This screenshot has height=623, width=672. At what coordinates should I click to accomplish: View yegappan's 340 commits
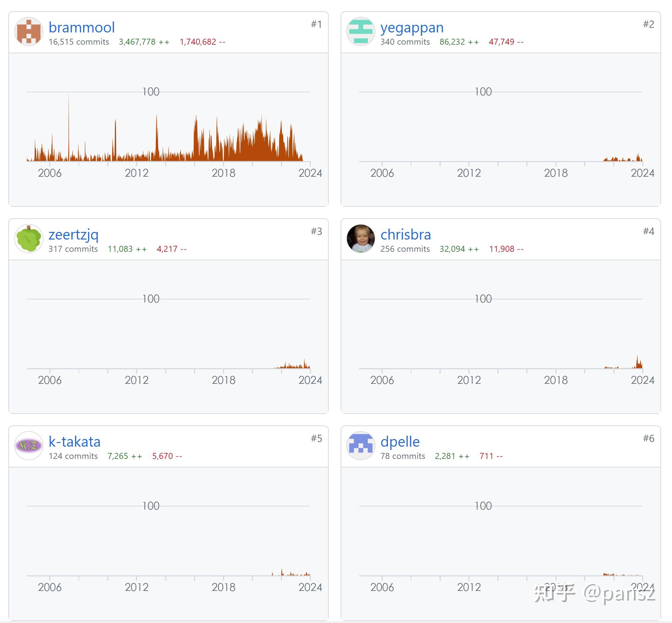pos(405,42)
